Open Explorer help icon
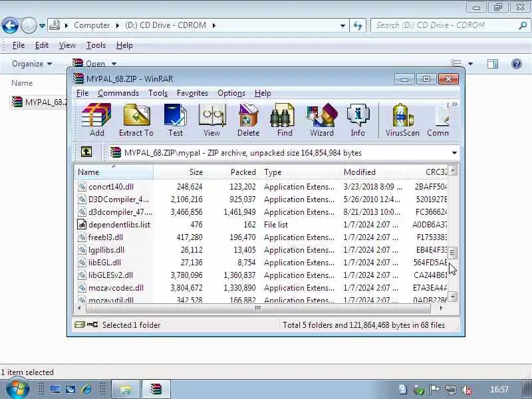The width and height of the screenshot is (532, 399). point(517,64)
